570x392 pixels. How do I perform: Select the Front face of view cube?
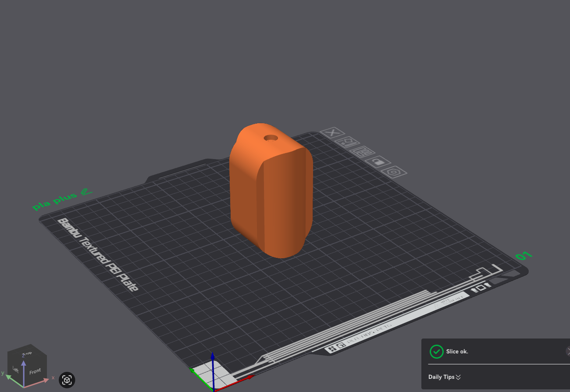(x=36, y=371)
